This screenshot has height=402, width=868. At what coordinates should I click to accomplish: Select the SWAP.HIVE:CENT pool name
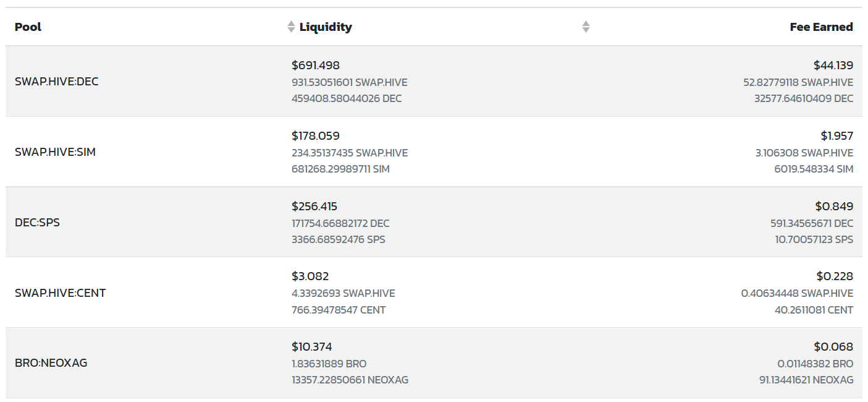pyautogui.click(x=60, y=293)
